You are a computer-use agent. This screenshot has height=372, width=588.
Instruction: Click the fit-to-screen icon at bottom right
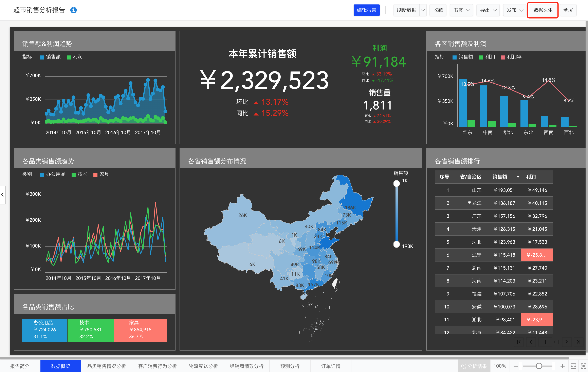pyautogui.click(x=583, y=366)
